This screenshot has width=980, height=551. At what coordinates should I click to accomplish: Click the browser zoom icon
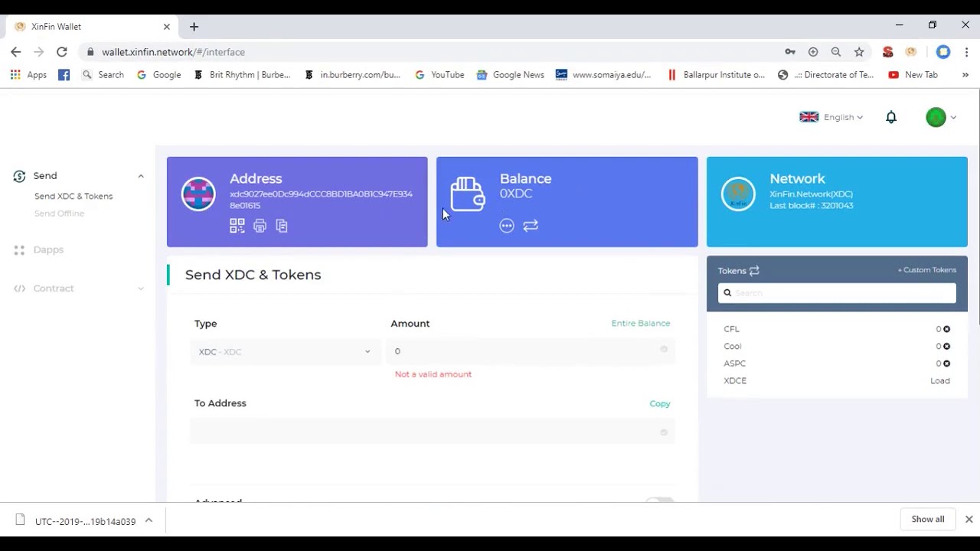836,52
